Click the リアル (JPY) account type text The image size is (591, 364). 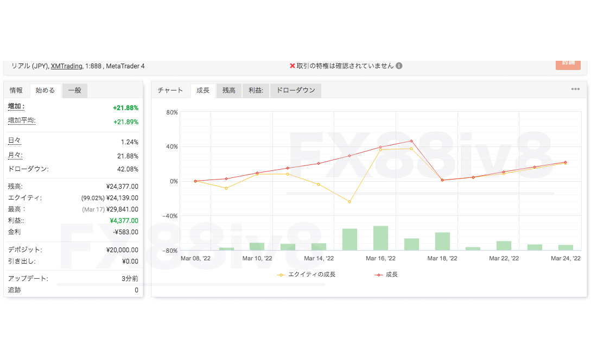tap(29, 66)
